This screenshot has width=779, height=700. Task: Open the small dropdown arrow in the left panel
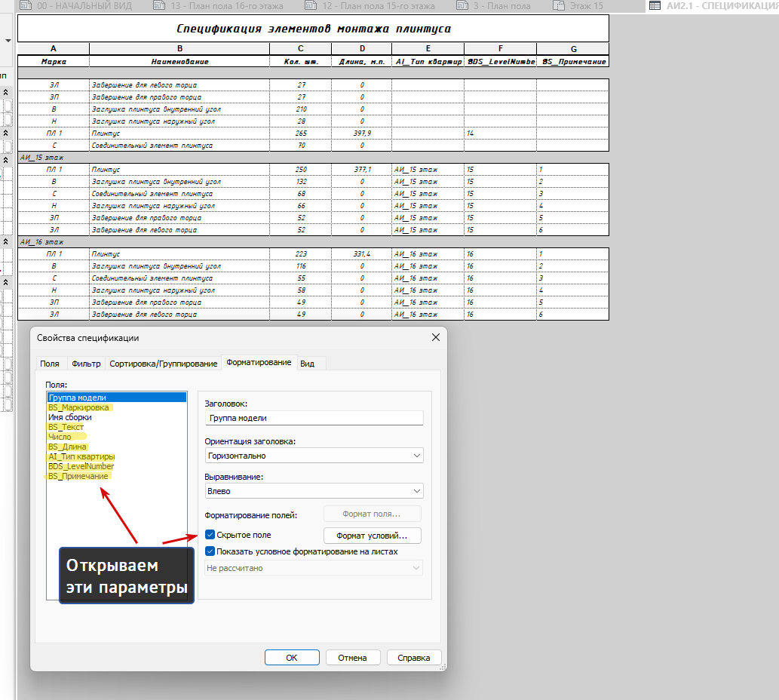click(8, 40)
